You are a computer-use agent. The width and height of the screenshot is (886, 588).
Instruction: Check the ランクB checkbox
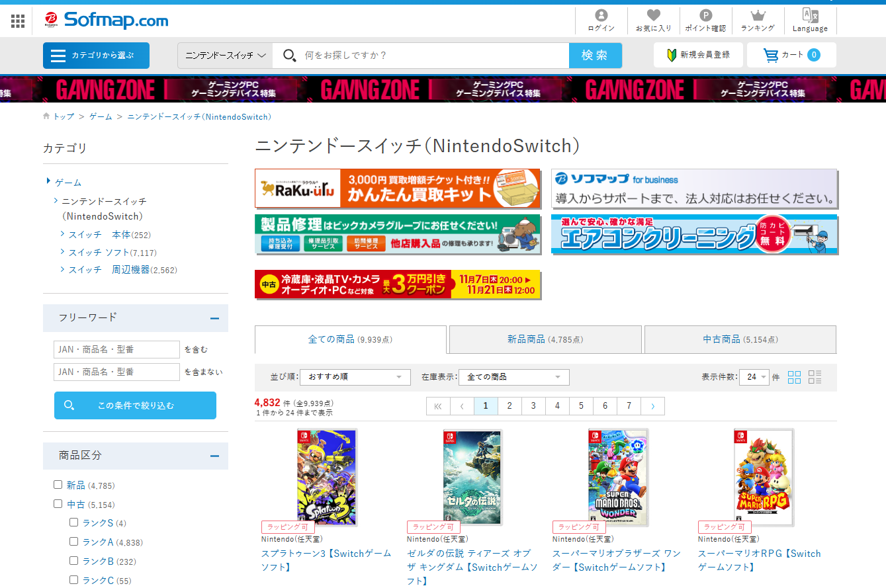click(x=74, y=561)
